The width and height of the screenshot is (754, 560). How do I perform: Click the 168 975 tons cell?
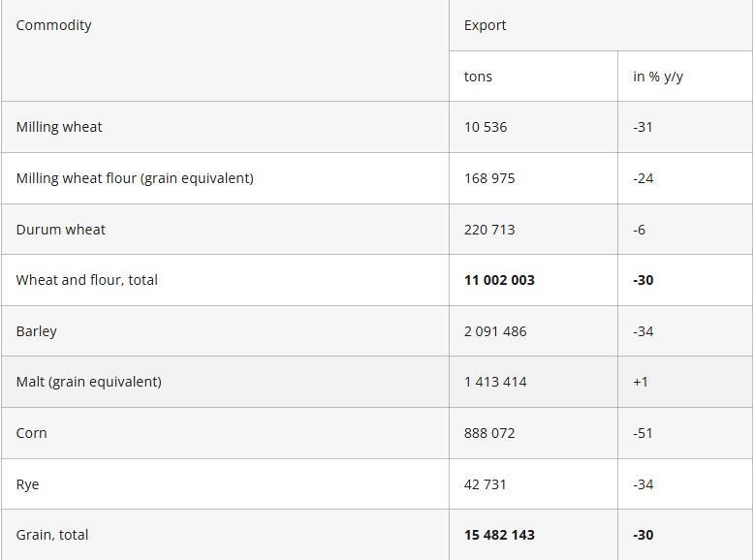click(489, 178)
